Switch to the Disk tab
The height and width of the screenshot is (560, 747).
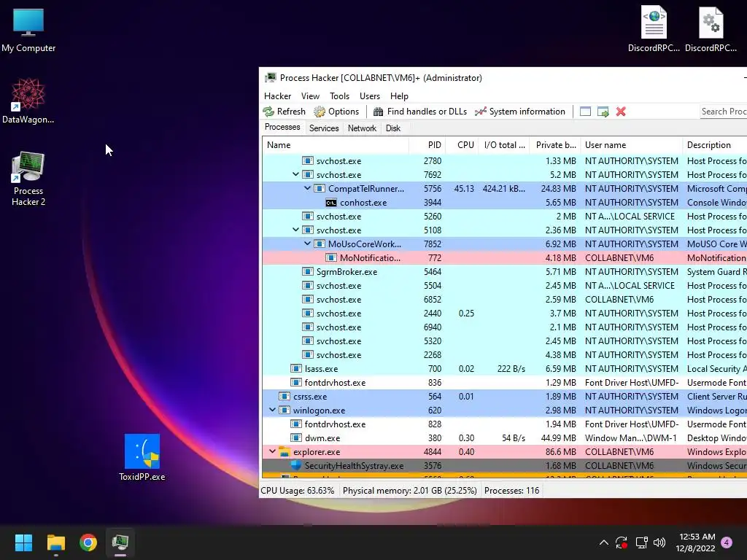pos(393,128)
